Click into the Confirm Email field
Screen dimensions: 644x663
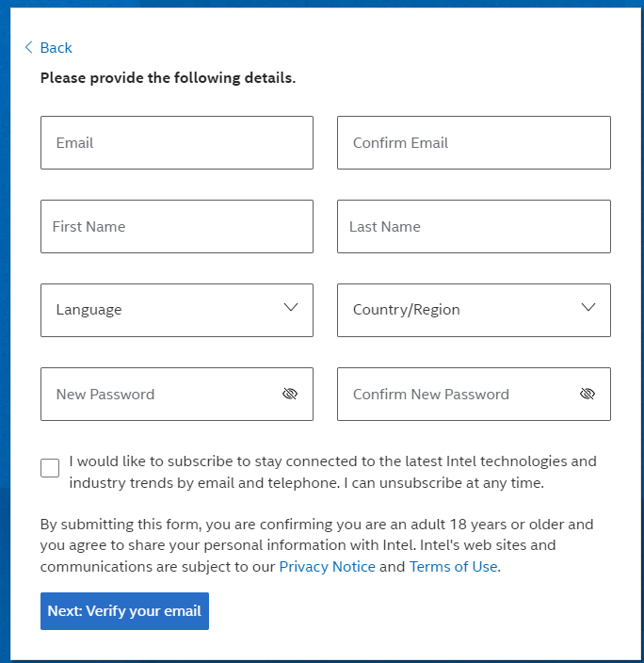tap(473, 143)
